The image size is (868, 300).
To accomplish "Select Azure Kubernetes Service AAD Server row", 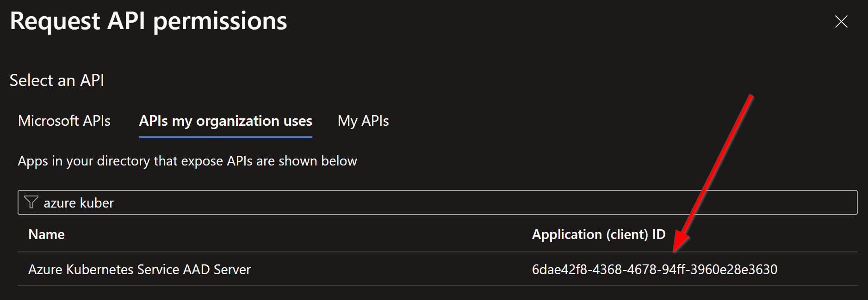I will (437, 269).
